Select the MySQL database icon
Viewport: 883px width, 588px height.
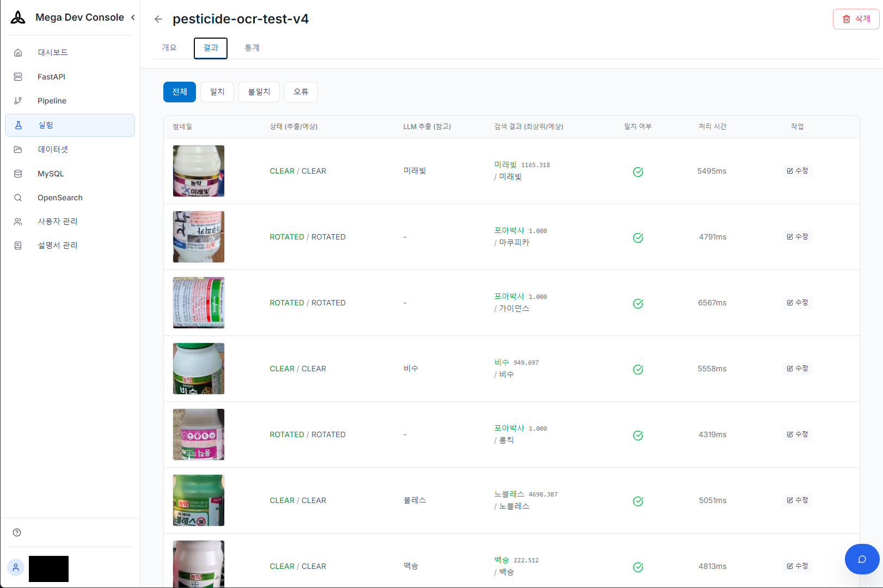(x=18, y=173)
